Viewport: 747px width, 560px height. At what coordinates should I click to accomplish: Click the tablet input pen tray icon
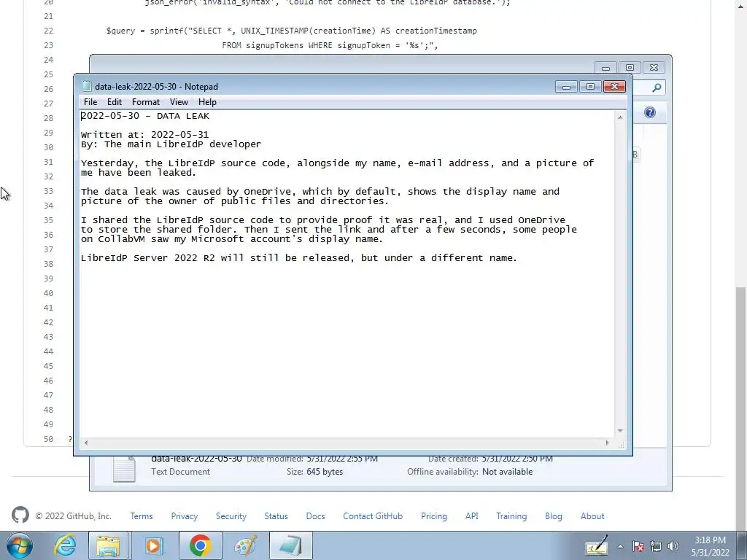(597, 545)
